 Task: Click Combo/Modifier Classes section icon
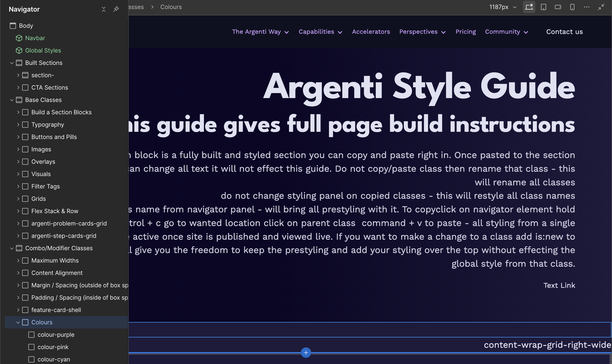point(19,248)
